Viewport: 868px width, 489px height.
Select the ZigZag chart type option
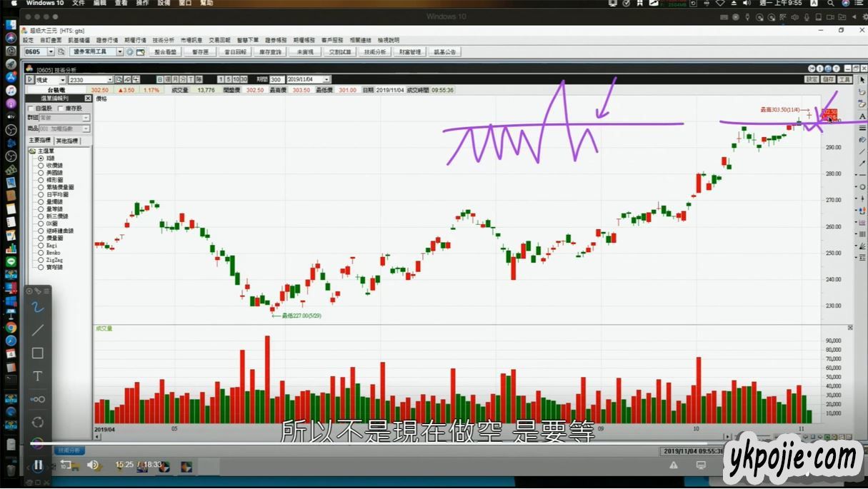41,260
